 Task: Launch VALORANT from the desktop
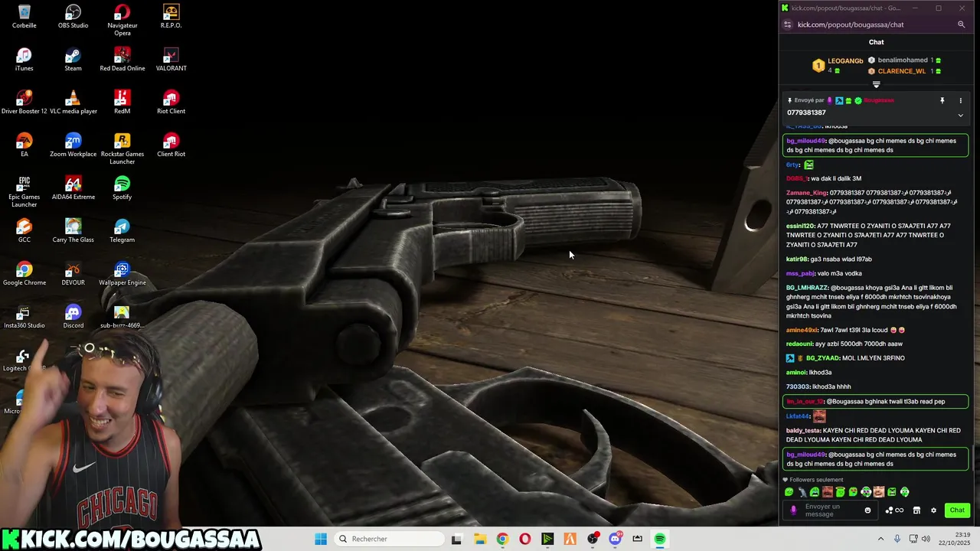point(171,59)
